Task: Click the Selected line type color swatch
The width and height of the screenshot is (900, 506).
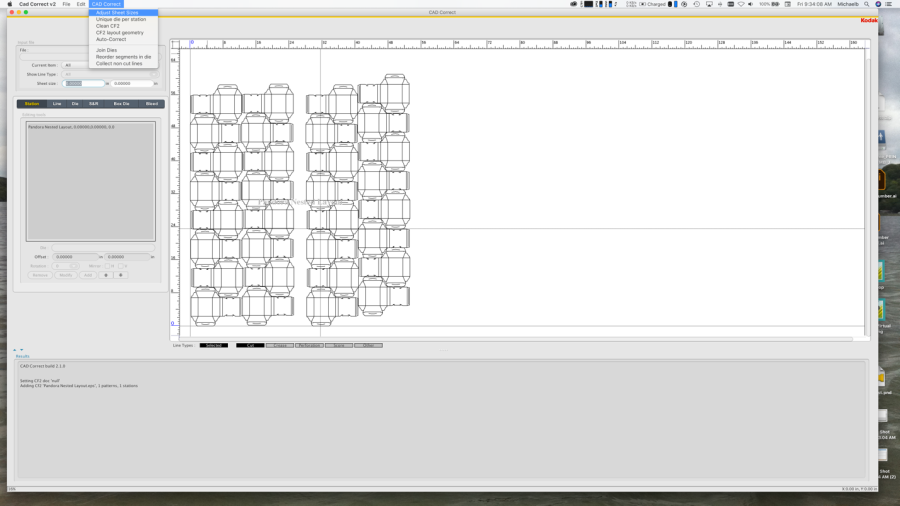Action: click(x=214, y=345)
